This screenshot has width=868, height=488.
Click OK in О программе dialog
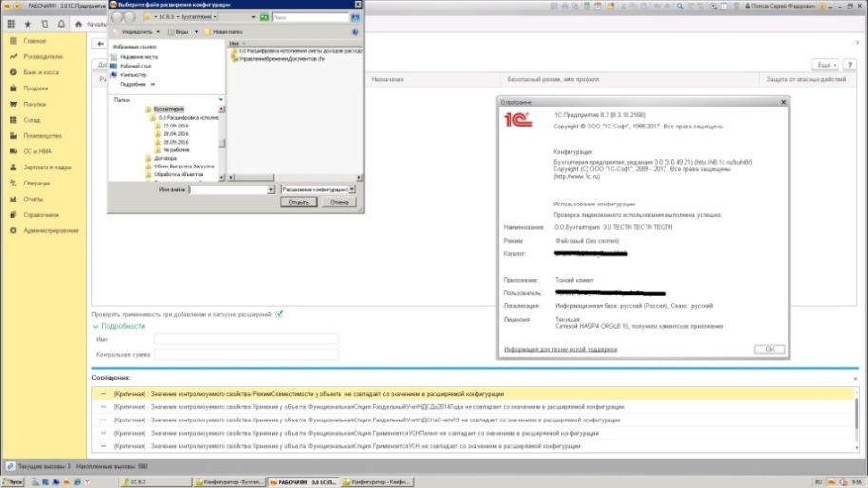pyautogui.click(x=769, y=349)
